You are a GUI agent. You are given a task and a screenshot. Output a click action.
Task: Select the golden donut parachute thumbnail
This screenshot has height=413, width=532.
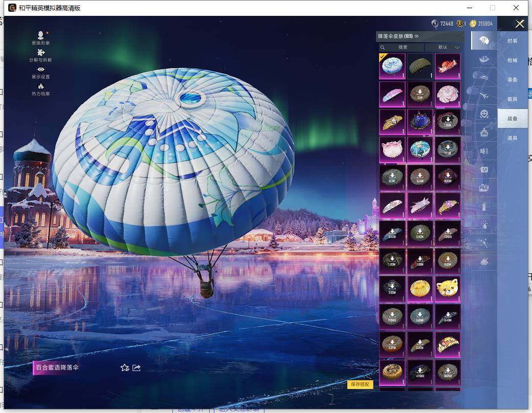point(392,372)
